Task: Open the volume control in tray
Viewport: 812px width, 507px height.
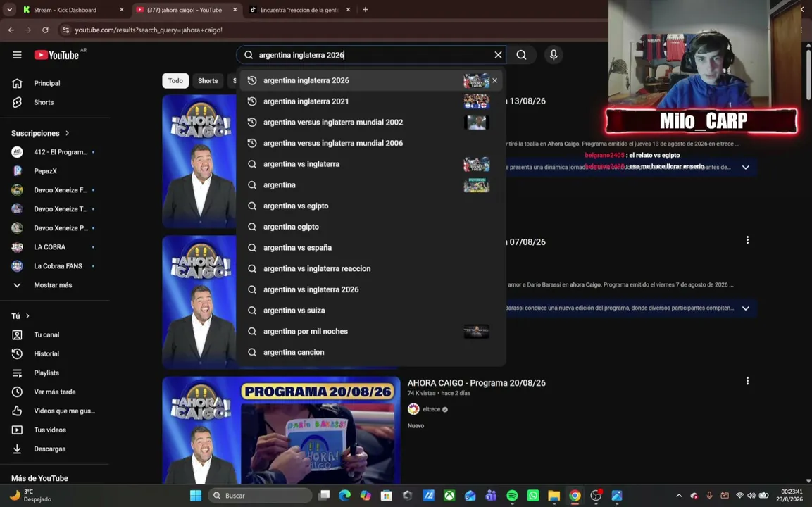Action: (x=751, y=496)
